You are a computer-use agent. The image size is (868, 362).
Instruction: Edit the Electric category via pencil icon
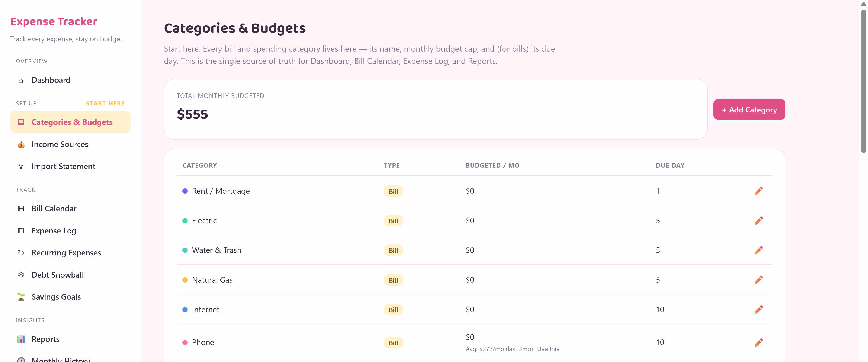click(759, 221)
